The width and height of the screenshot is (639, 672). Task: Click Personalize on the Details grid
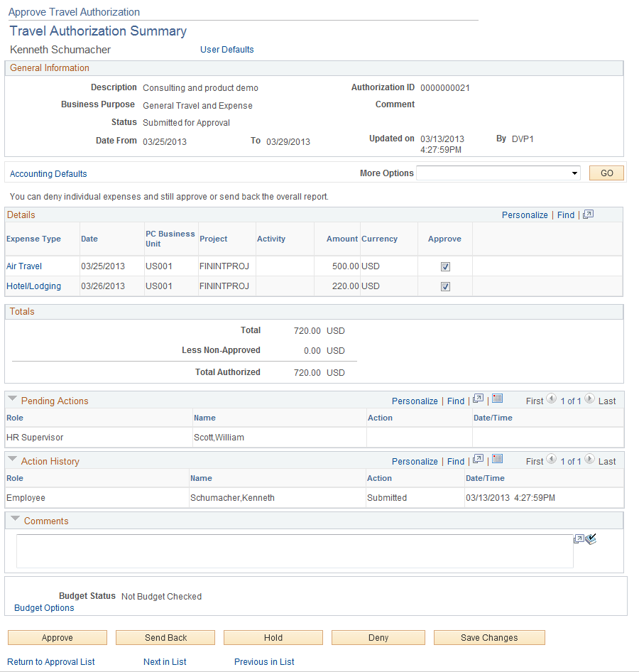pyautogui.click(x=525, y=215)
